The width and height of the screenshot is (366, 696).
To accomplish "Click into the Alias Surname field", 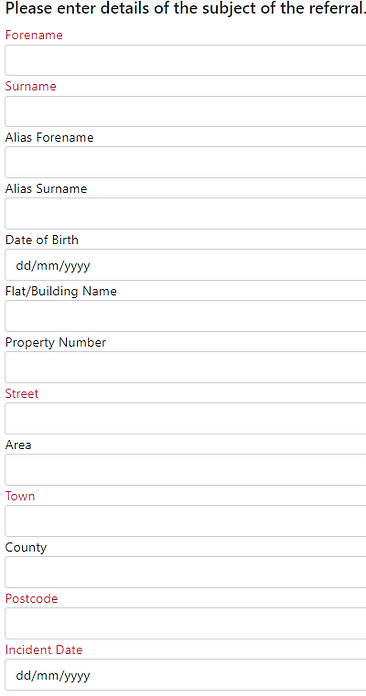I will (185, 214).
